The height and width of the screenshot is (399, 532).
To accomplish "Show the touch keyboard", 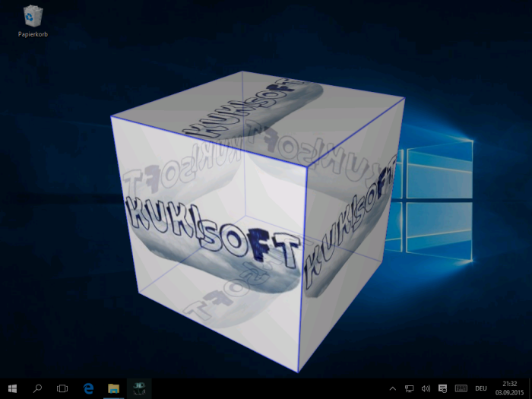I will (461, 388).
